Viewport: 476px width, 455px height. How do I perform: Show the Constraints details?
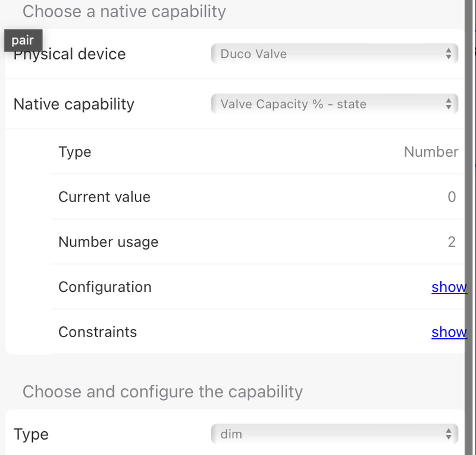coord(449,332)
